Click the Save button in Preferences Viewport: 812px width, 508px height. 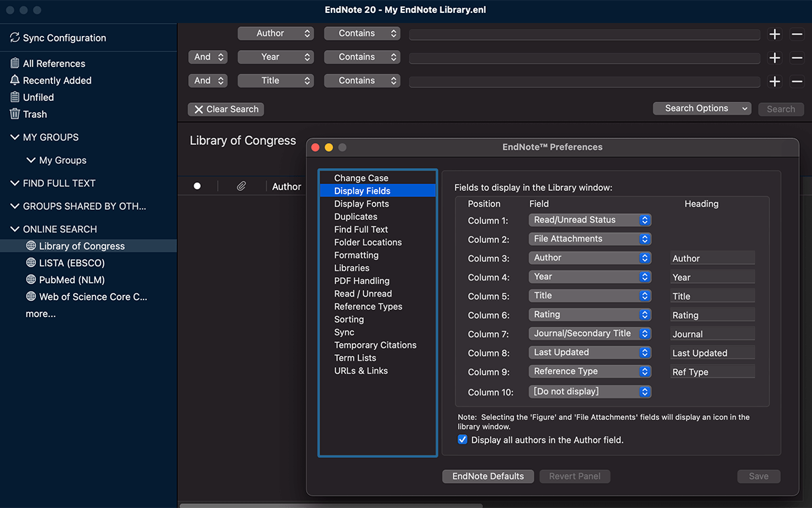click(759, 476)
